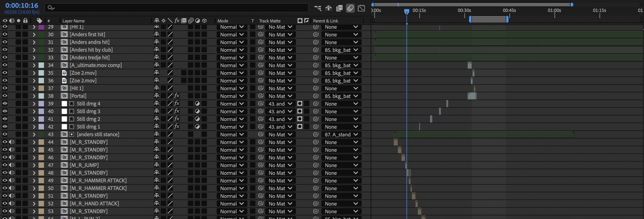
Task: Toggle the Motion Blur enable button
Action: (350, 8)
